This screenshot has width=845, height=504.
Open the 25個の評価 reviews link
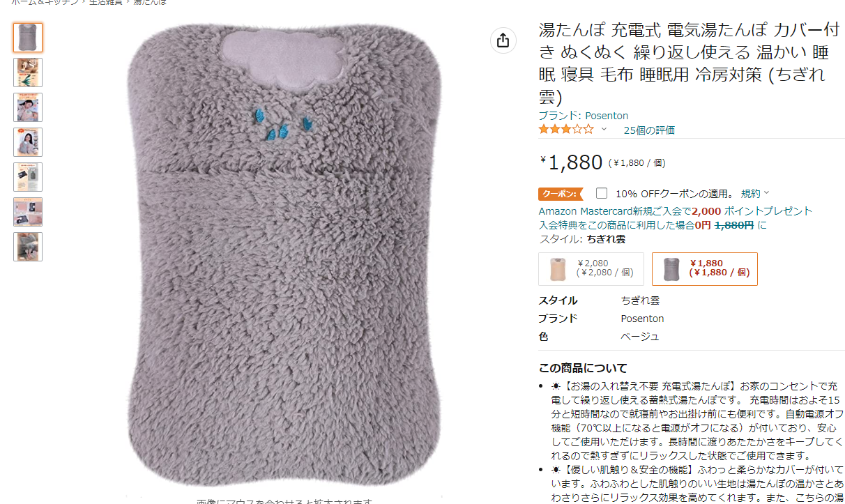(649, 130)
